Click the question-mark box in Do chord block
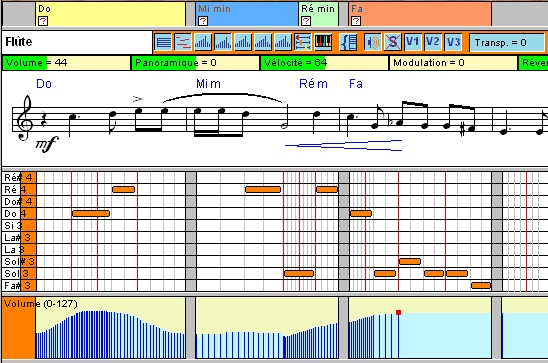The height and width of the screenshot is (363, 548). 43,21
